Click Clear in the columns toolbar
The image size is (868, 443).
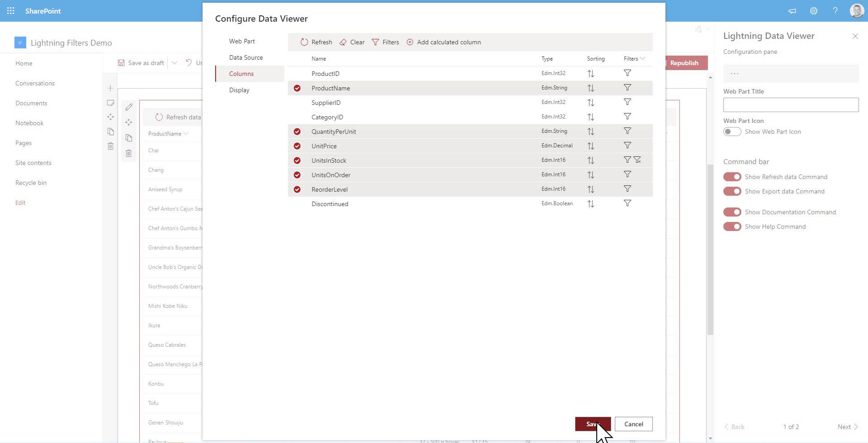[x=352, y=42]
